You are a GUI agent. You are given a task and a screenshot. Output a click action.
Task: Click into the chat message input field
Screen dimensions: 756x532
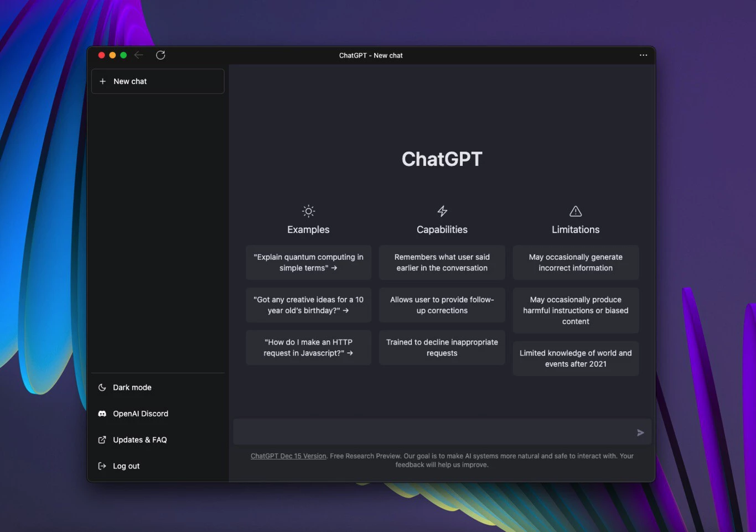(432, 432)
